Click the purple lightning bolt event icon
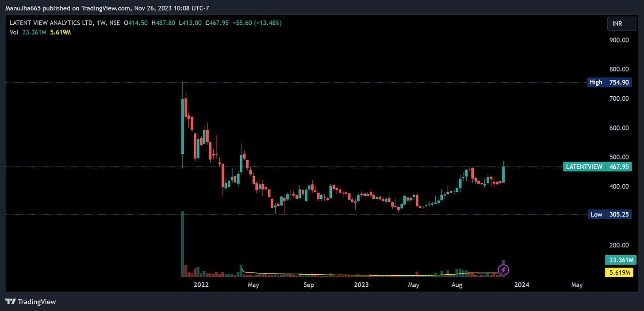This screenshot has height=311, width=644. [503, 269]
